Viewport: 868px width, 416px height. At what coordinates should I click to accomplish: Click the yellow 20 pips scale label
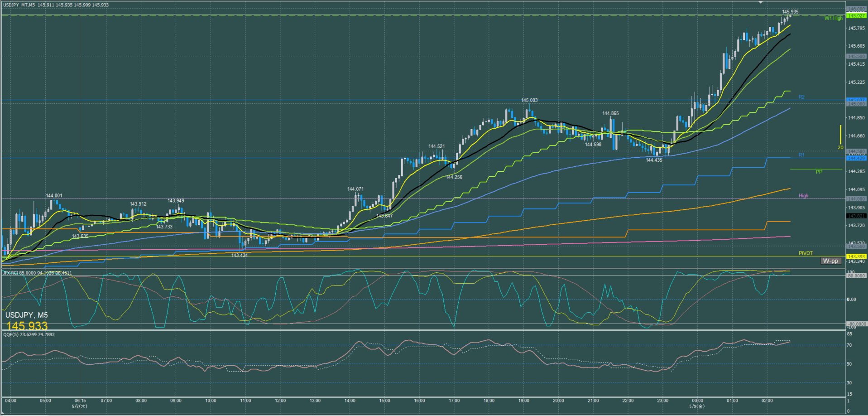click(x=840, y=148)
